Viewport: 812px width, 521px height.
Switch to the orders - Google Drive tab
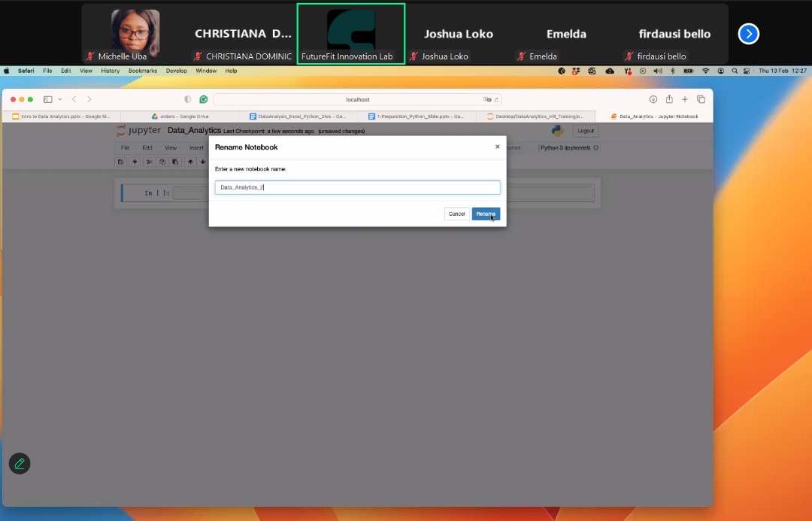(180, 117)
